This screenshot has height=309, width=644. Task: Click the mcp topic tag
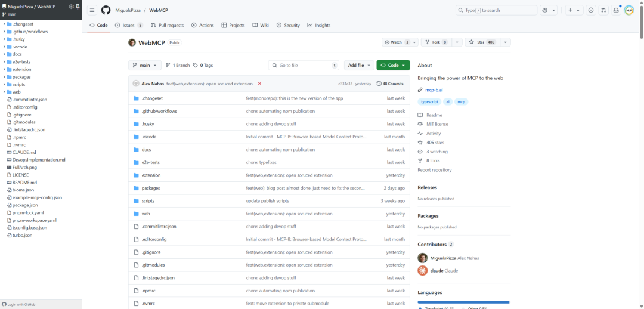point(461,101)
